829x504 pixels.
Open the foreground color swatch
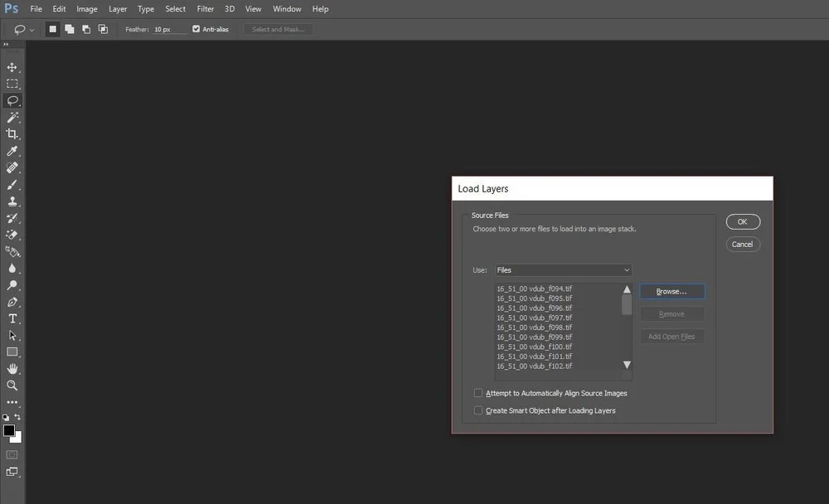[x=11, y=431]
